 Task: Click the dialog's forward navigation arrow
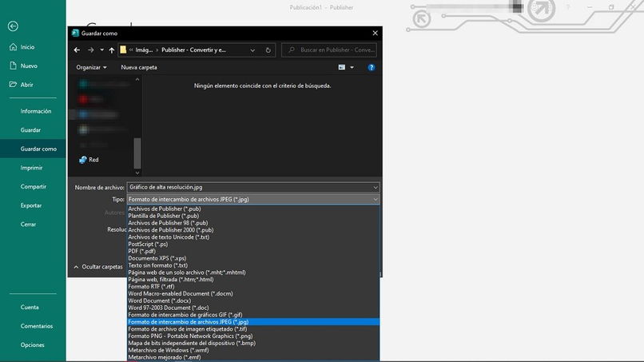click(x=90, y=50)
